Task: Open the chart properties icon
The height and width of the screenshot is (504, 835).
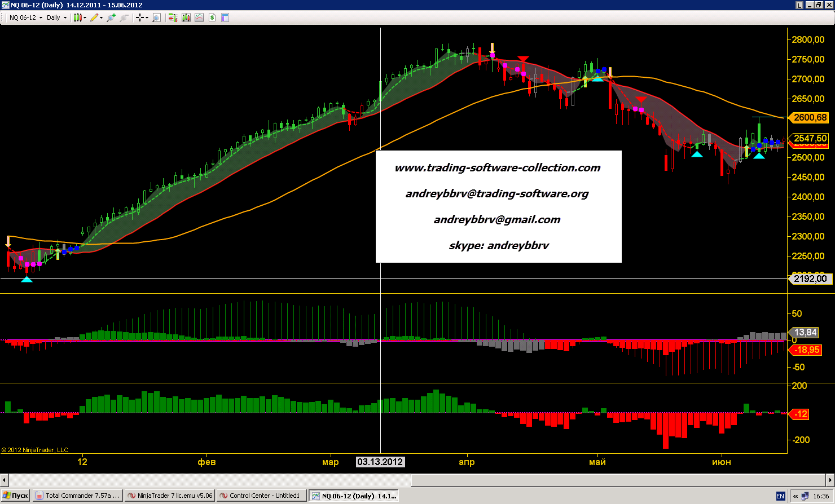Action: coord(225,17)
